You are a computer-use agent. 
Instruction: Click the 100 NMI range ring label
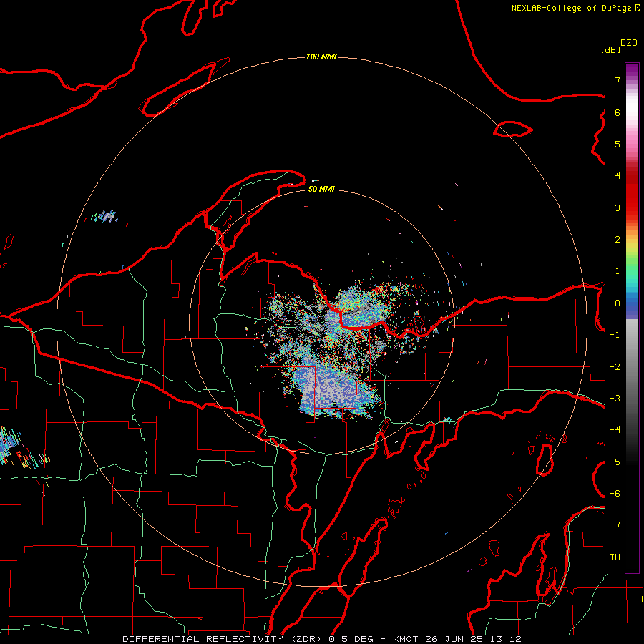321,57
